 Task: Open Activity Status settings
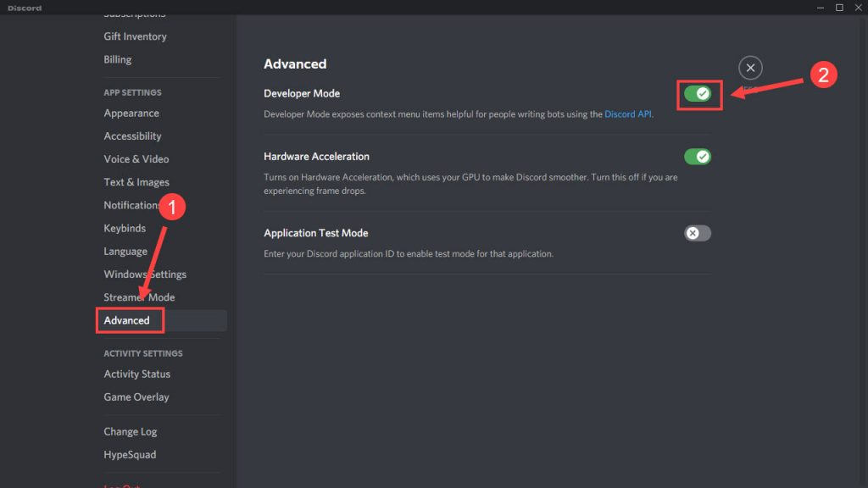pos(136,374)
